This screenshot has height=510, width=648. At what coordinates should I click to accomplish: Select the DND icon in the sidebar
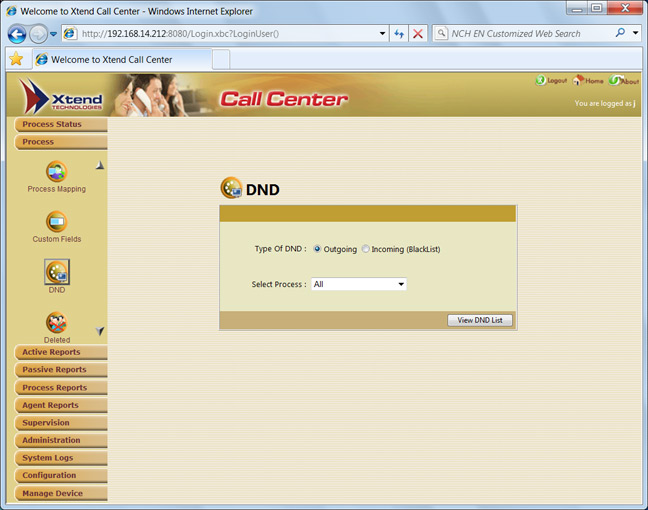57,272
